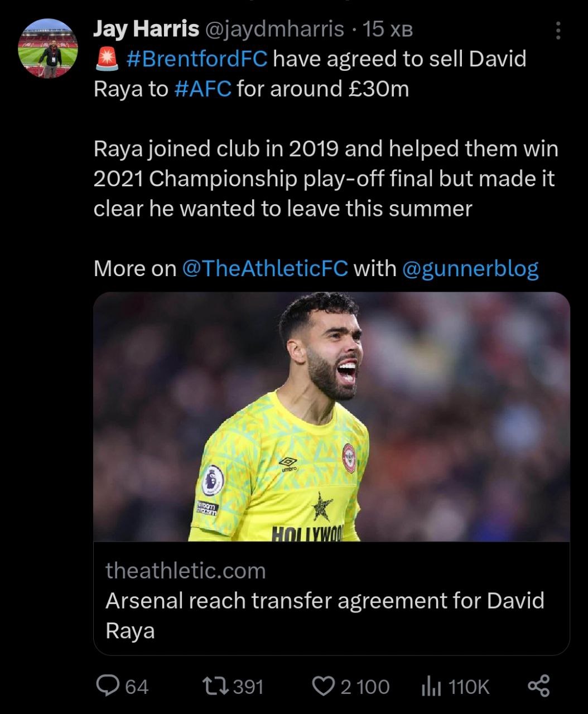Click the 15 хв timestamp
Viewport: 588px width, 714px height.
pos(388,28)
